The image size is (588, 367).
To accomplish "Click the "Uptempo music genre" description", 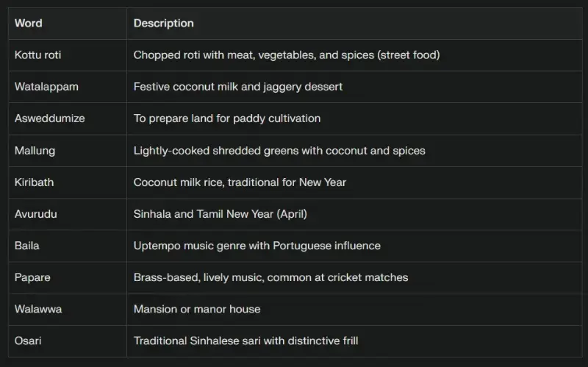I will coord(257,246).
